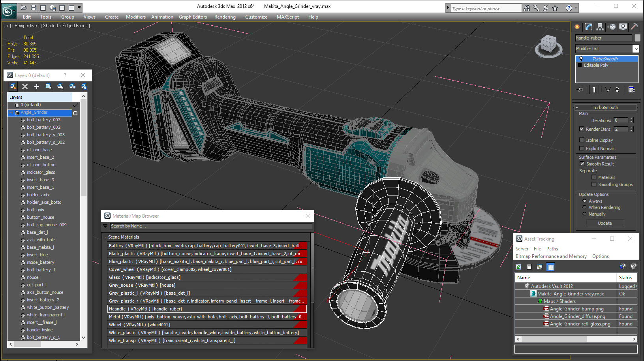Image resolution: width=644 pixels, height=361 pixels.
Task: Click Make Unique modifier icon
Action: coord(608,90)
